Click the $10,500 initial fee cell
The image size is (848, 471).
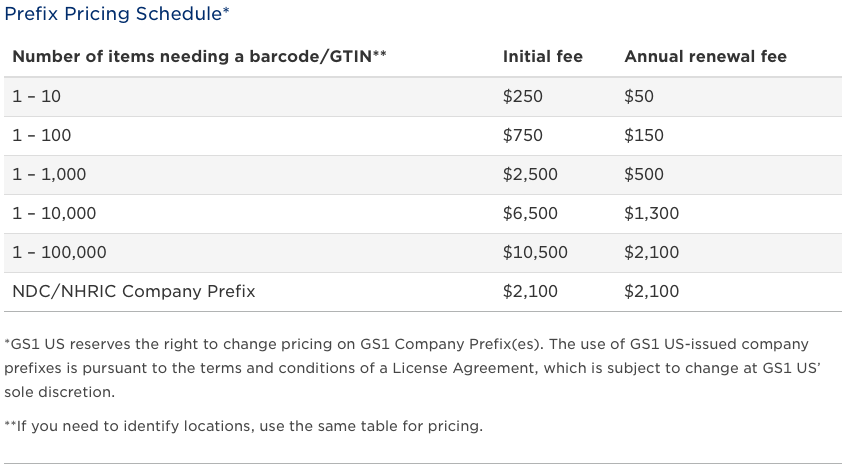click(535, 252)
